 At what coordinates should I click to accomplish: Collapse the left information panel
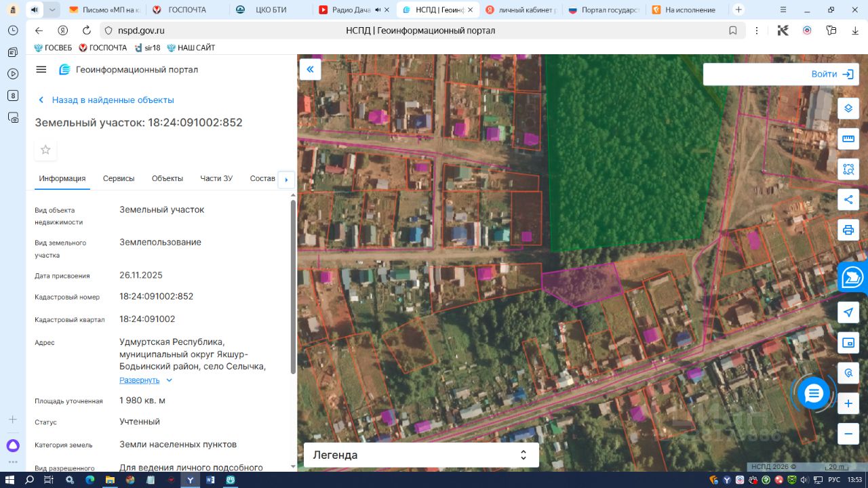(x=311, y=69)
